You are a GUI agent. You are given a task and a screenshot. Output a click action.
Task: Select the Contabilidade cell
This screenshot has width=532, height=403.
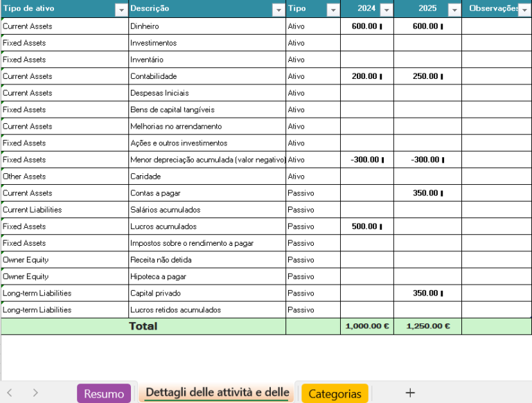point(207,76)
